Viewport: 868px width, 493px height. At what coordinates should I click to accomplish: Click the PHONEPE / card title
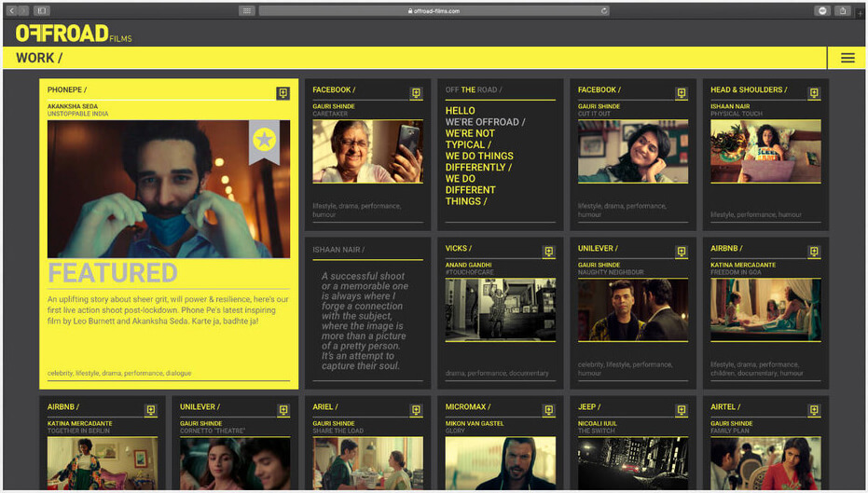pyautogui.click(x=67, y=89)
